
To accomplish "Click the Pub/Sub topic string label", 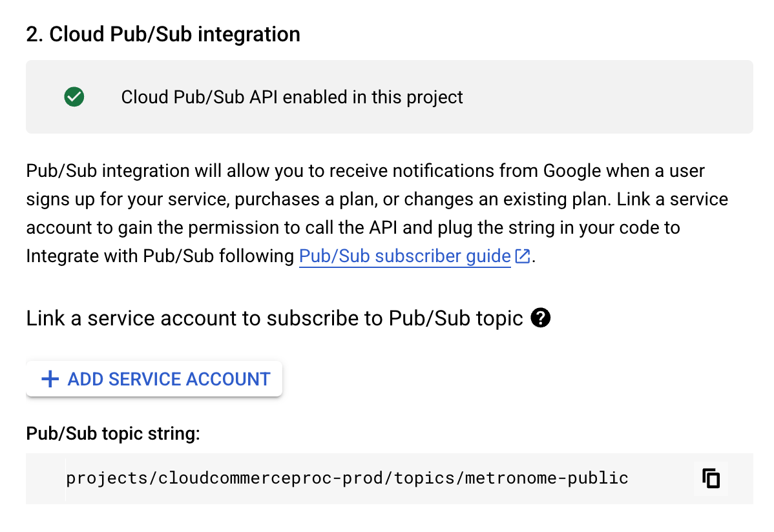I will (113, 433).
